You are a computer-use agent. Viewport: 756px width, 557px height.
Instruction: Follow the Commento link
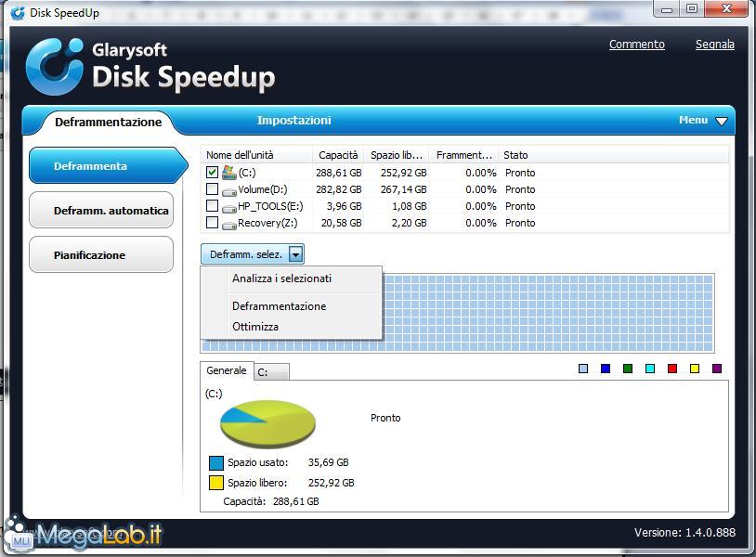point(636,45)
